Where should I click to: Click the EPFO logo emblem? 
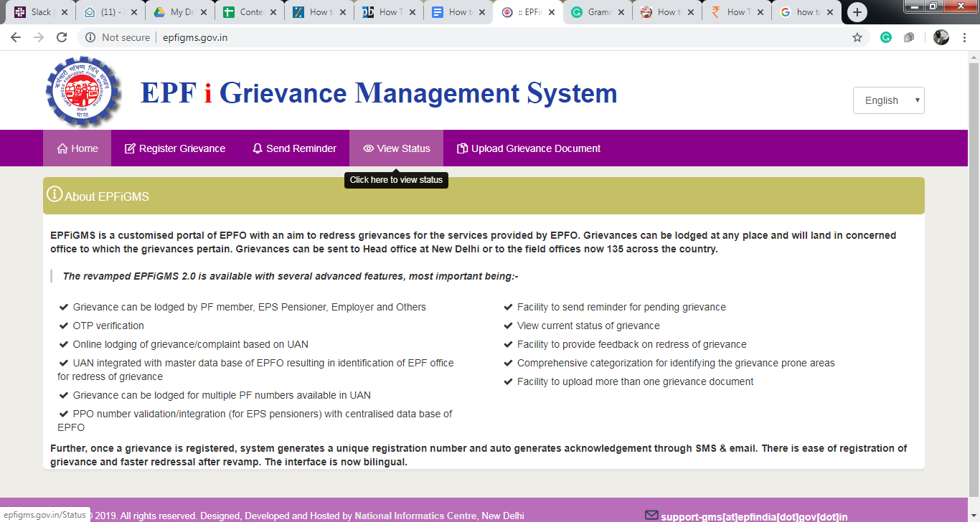(x=84, y=92)
